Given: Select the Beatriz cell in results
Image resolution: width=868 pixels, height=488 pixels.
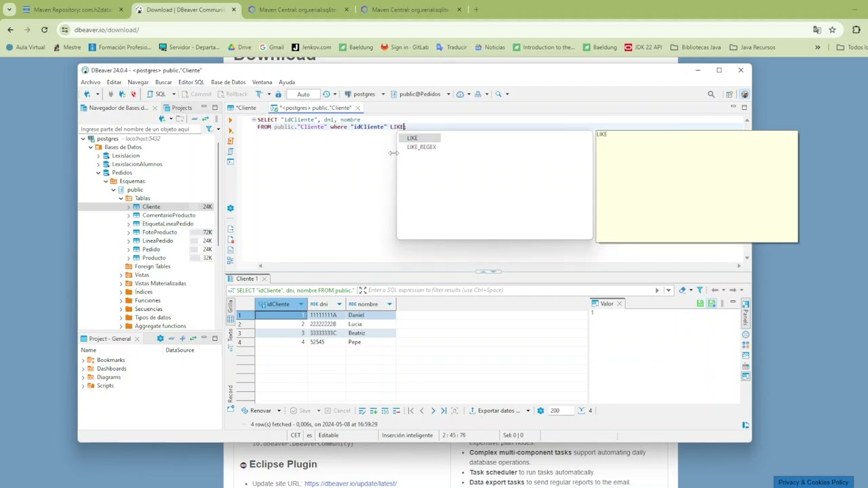Looking at the screenshot, I should pos(370,333).
